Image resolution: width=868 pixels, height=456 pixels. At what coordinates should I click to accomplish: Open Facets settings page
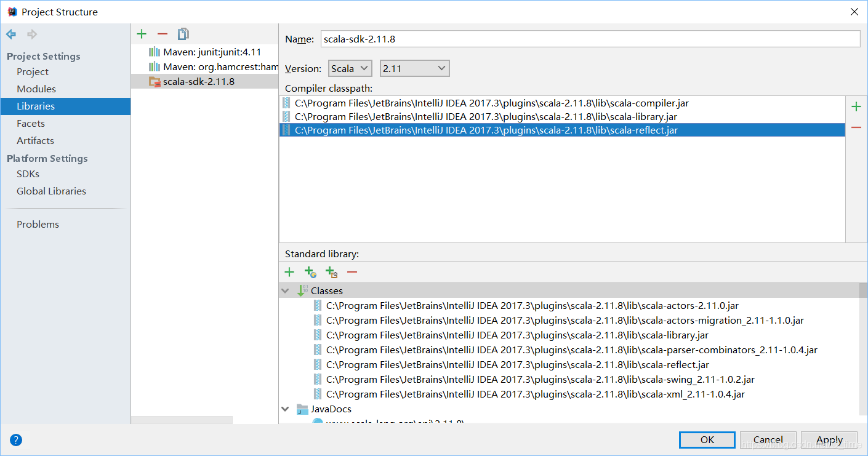point(31,124)
